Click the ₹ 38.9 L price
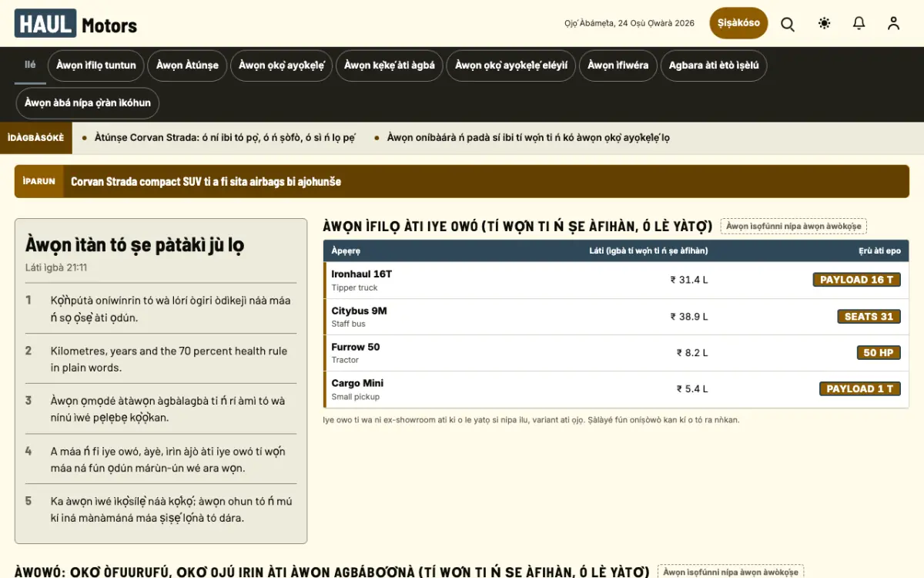924x578 pixels. 689,317
